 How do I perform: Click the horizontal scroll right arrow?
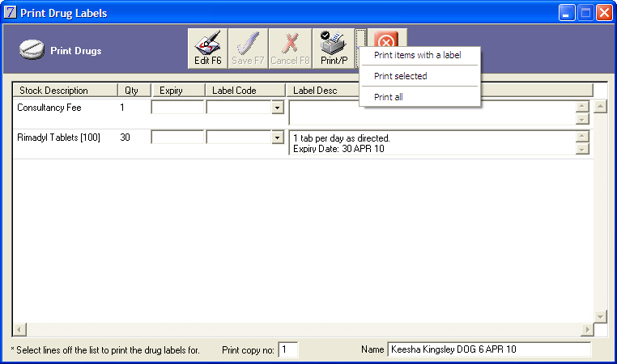[x=587, y=329]
